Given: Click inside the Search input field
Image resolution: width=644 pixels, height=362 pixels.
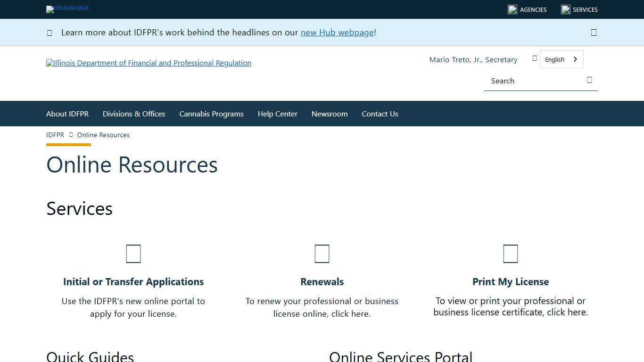Looking at the screenshot, I should coord(528,81).
